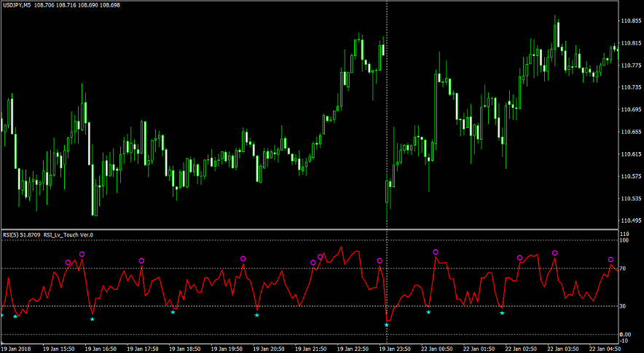Click the 110.815 price axis label
The width and height of the screenshot is (644, 353).
click(x=632, y=43)
